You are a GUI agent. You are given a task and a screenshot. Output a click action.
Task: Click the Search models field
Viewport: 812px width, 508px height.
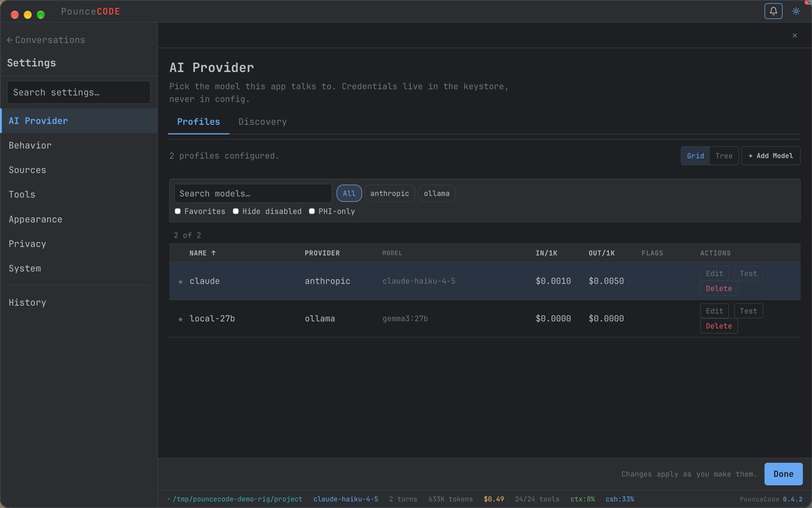pyautogui.click(x=253, y=194)
